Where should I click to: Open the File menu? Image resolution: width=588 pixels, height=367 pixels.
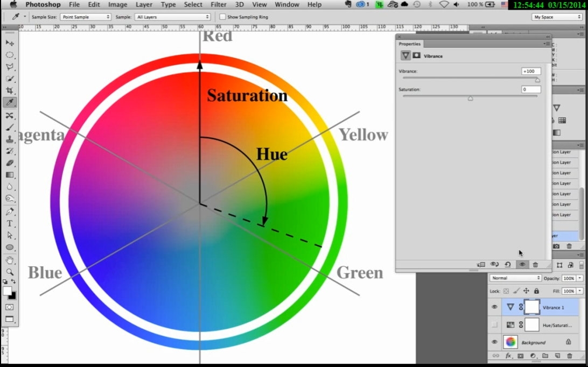pos(74,4)
